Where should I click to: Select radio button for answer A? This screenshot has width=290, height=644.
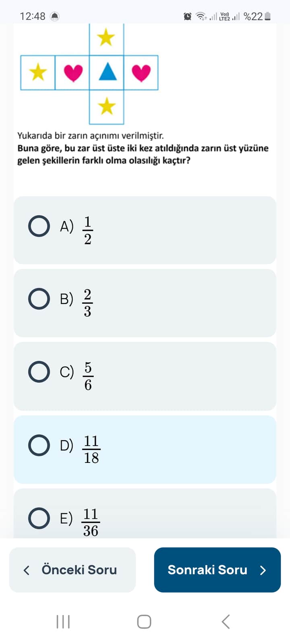pyautogui.click(x=39, y=226)
